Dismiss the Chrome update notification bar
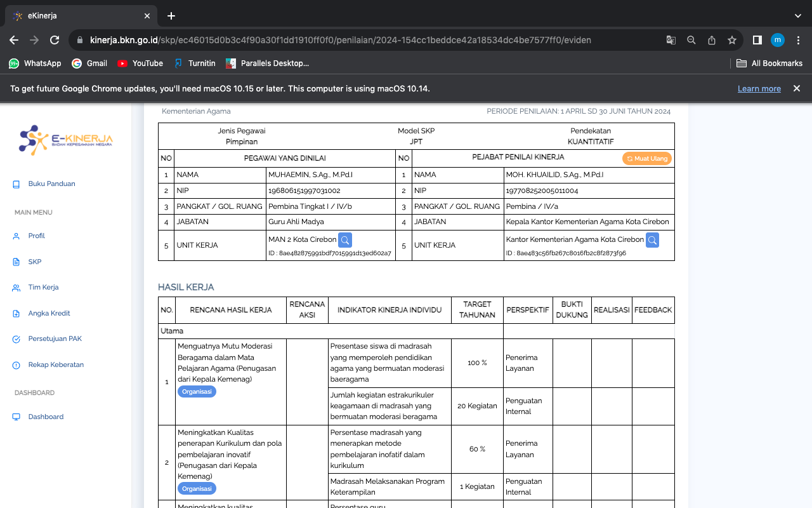The height and width of the screenshot is (508, 812). (797, 89)
